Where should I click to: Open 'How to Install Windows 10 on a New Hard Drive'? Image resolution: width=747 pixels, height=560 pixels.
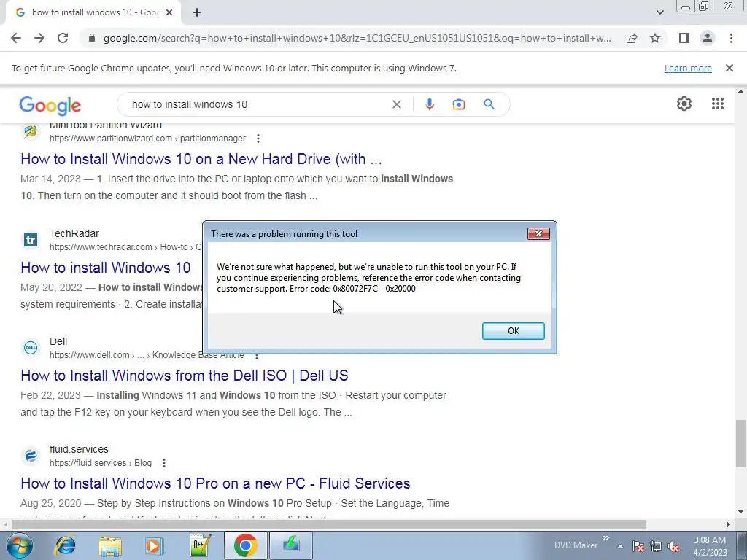click(201, 159)
